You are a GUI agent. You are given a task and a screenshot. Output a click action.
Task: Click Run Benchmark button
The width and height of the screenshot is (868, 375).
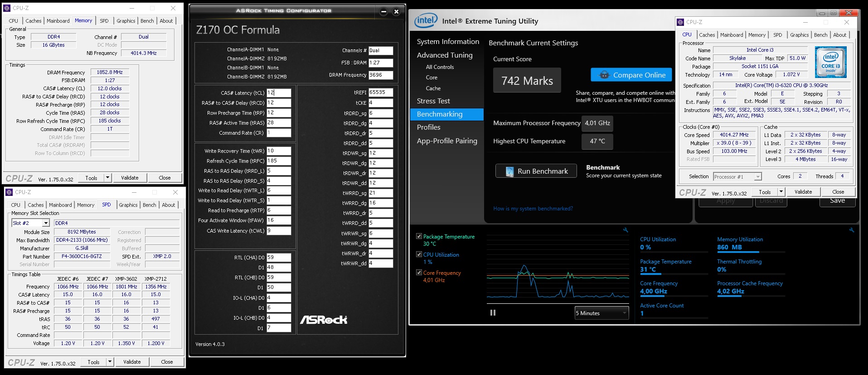[x=536, y=171]
